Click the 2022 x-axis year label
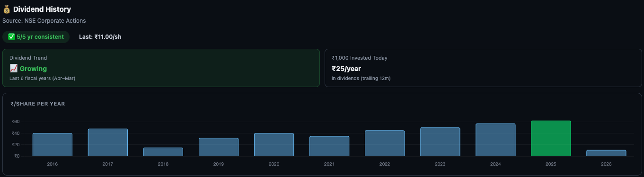The image size is (644, 177). click(385, 164)
